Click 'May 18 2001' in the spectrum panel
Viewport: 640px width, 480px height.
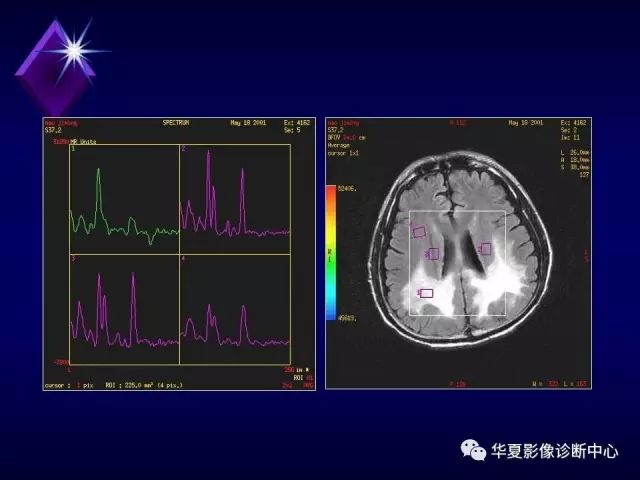248,122
